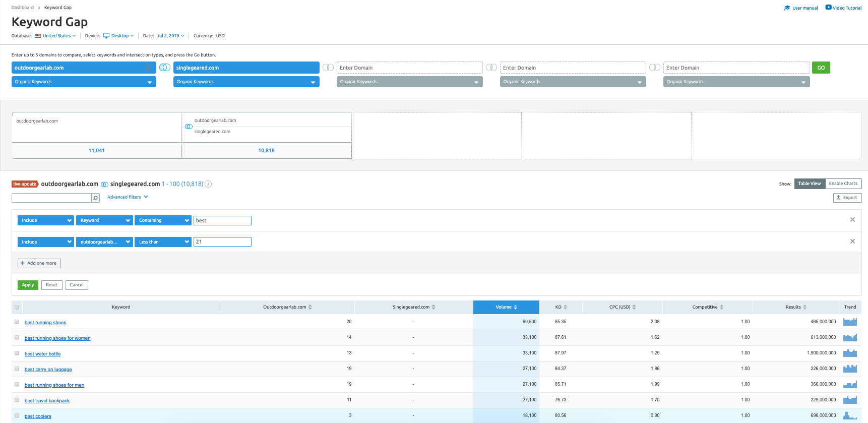Open the outdoorgearlab field dropdown in second filter

point(104,242)
